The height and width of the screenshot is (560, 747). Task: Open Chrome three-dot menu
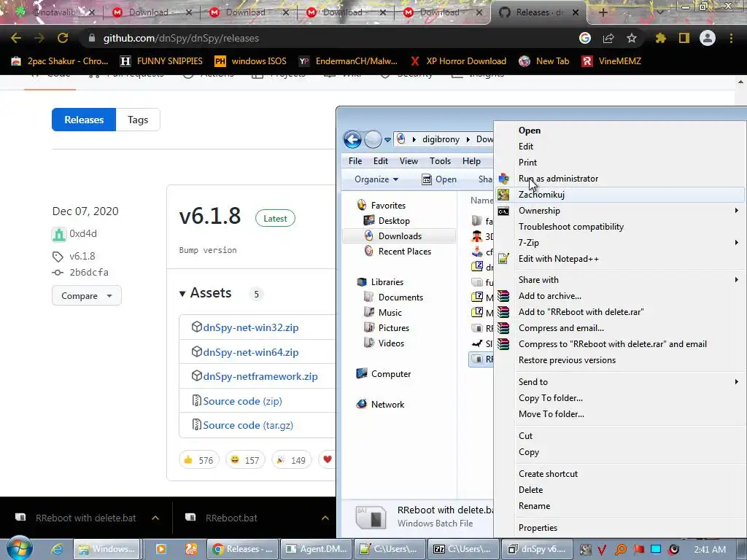[x=731, y=38]
